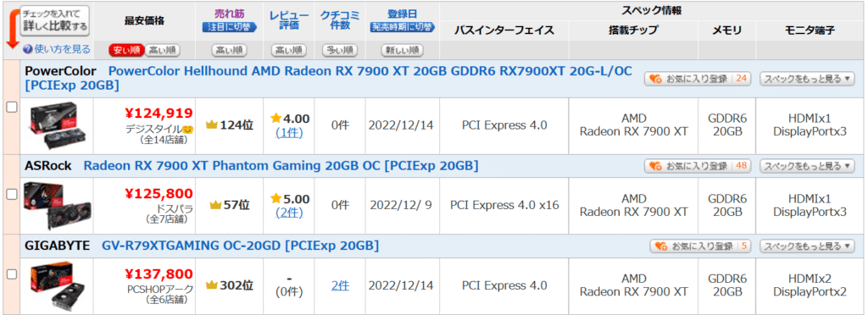This screenshot has height=315, width=868.
Task: Sort by 安い順 under 最安価格
Action: [126, 50]
